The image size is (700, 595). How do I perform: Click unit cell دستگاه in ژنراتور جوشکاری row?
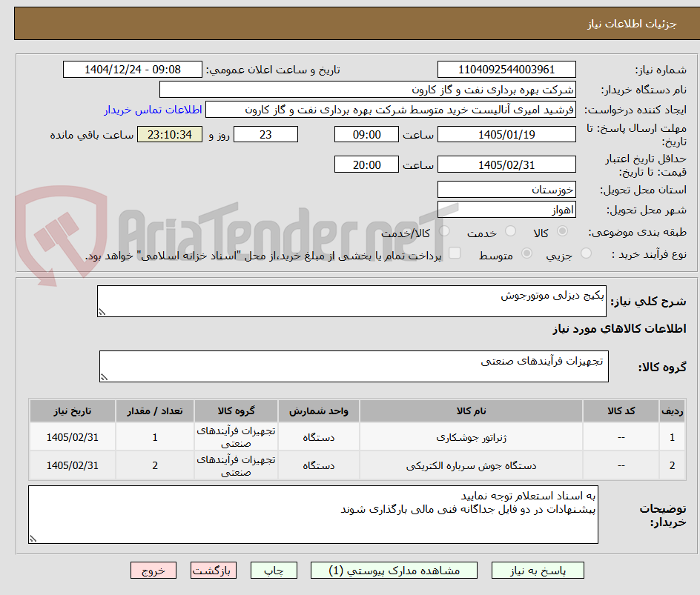[319, 438]
